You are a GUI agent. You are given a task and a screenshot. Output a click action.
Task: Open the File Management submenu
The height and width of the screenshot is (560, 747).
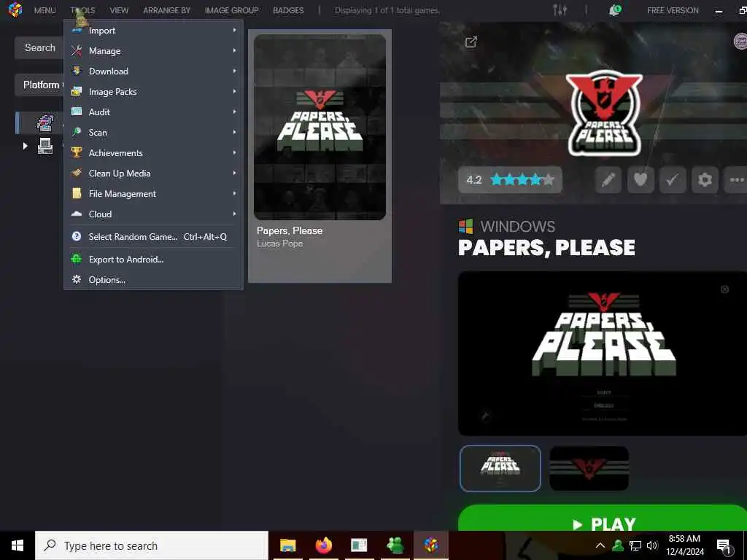point(153,194)
